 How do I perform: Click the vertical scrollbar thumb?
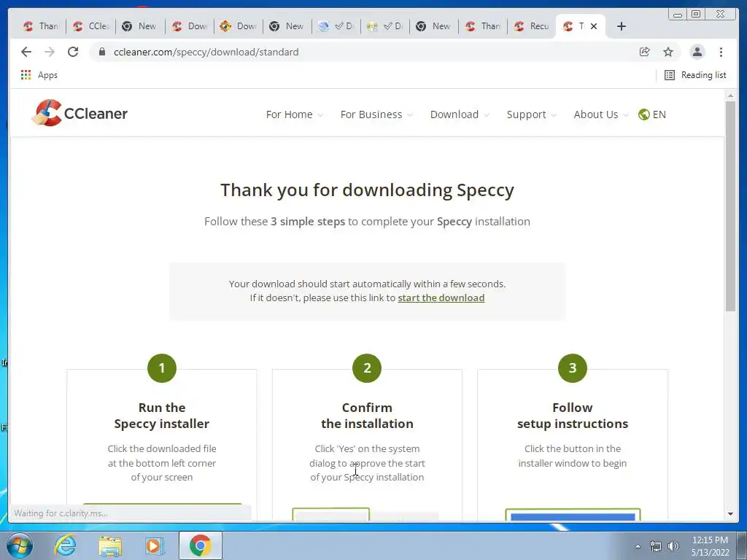[730, 206]
